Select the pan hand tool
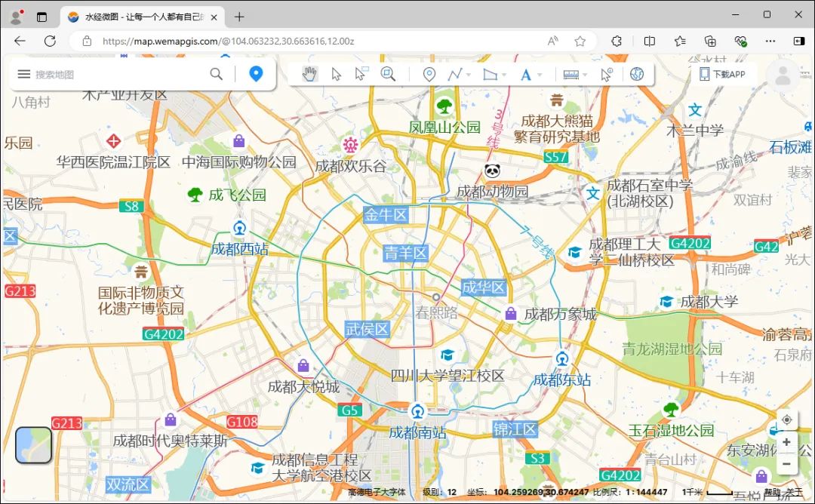The image size is (815, 504). pos(309,74)
